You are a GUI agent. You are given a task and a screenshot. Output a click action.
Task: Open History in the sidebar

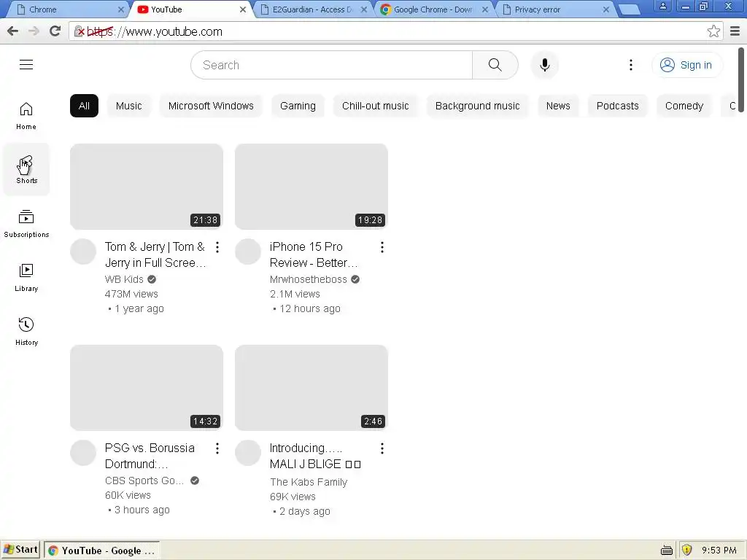[x=26, y=332]
